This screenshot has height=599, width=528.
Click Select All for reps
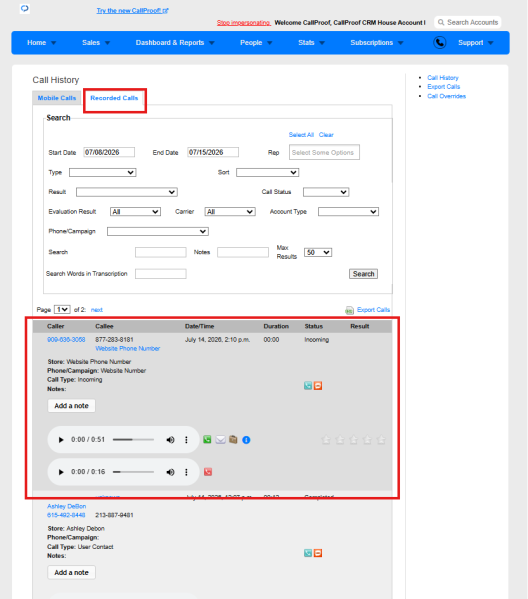pyautogui.click(x=301, y=135)
